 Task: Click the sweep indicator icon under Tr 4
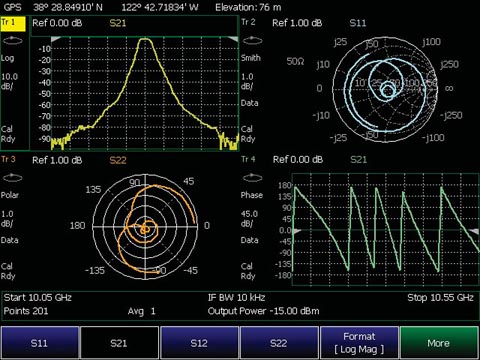click(x=252, y=178)
